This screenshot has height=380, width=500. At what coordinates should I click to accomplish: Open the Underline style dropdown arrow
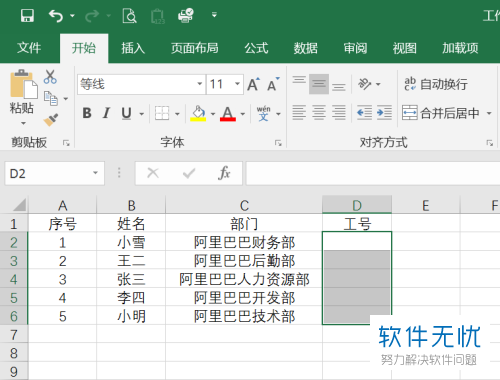[142, 114]
